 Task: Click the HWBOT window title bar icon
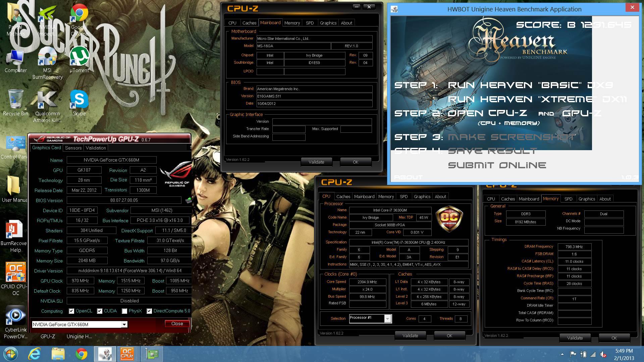(x=394, y=9)
